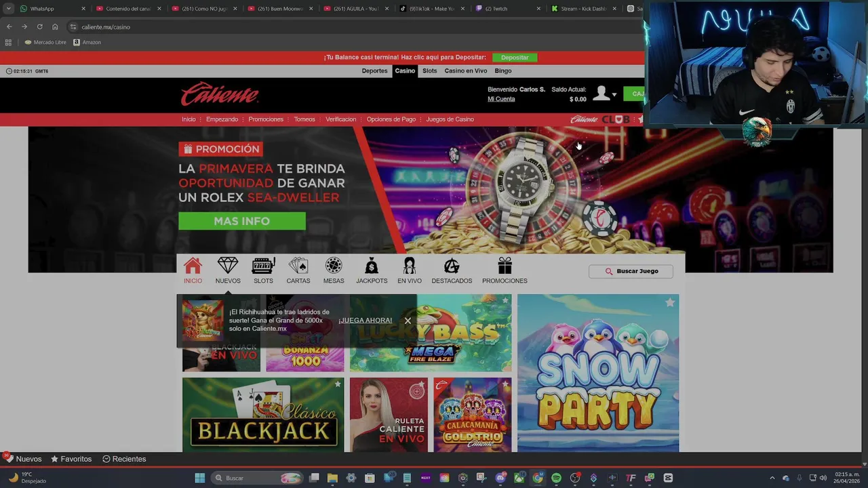The image size is (868, 488).
Task: Click the Caliente logo
Action: [220, 94]
